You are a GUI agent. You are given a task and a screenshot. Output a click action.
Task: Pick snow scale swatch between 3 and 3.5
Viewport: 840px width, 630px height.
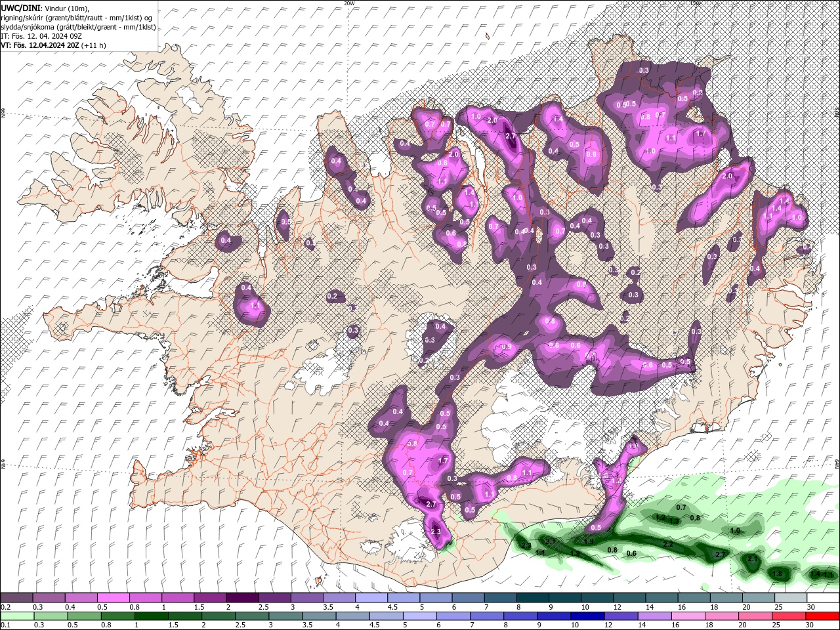[x=306, y=598]
